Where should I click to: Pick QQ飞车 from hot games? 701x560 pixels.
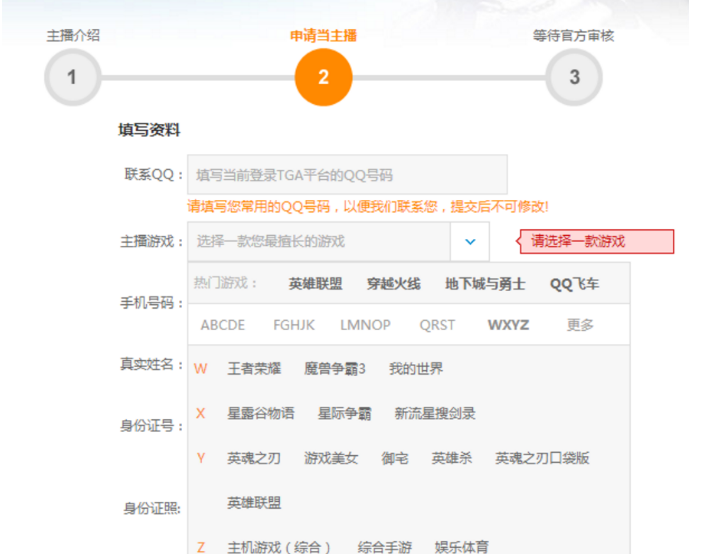point(574,284)
